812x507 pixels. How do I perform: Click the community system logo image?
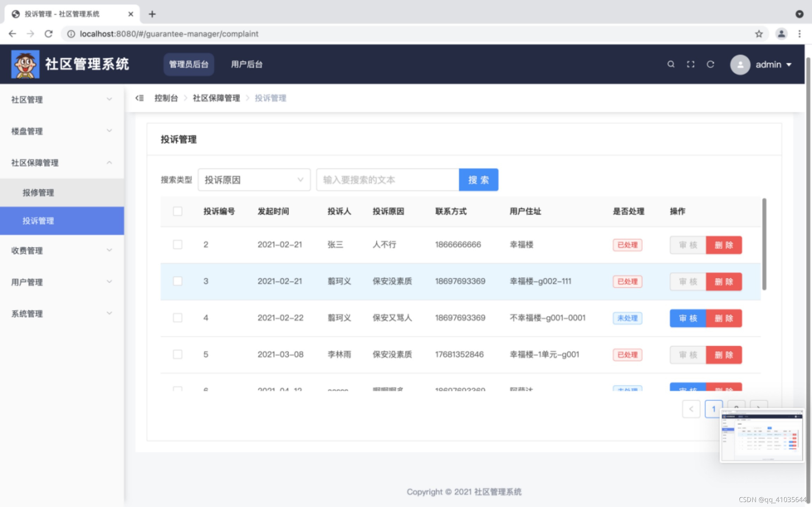coord(25,64)
